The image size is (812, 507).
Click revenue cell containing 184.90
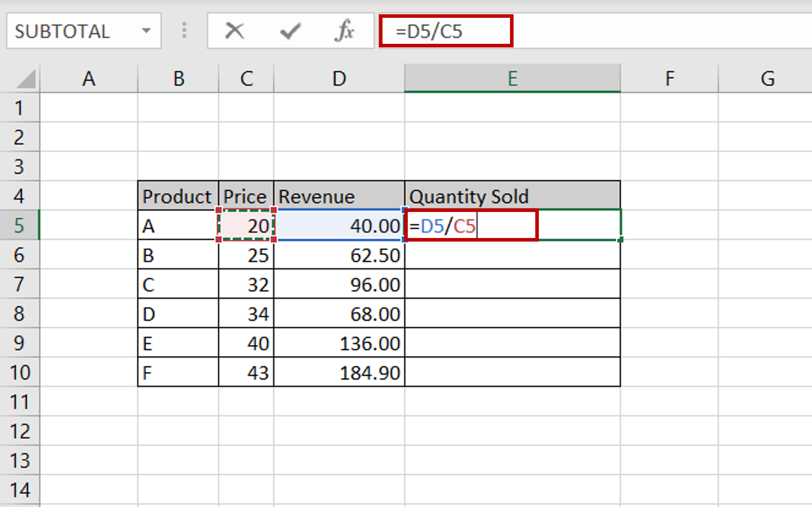click(339, 372)
